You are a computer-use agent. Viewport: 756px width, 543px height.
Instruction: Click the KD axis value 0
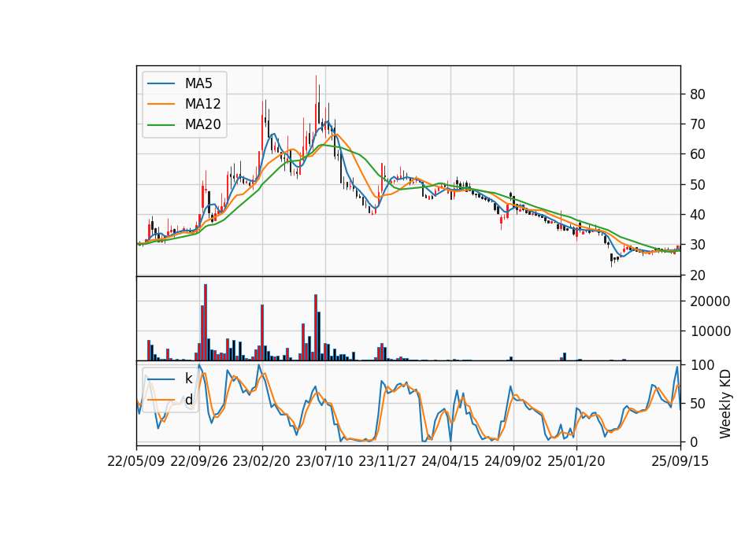694,441
